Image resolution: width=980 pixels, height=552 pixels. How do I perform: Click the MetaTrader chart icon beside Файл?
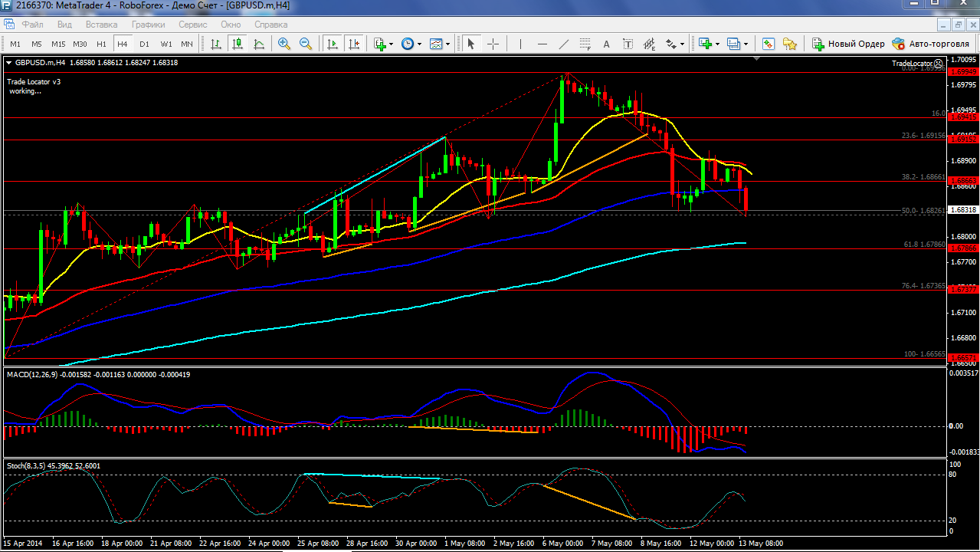coord(11,24)
